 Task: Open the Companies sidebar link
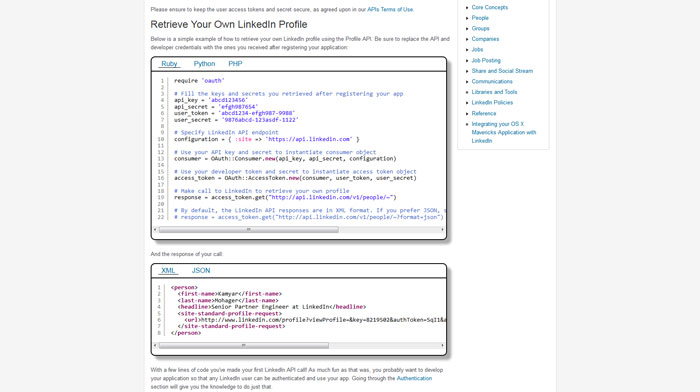click(x=485, y=39)
